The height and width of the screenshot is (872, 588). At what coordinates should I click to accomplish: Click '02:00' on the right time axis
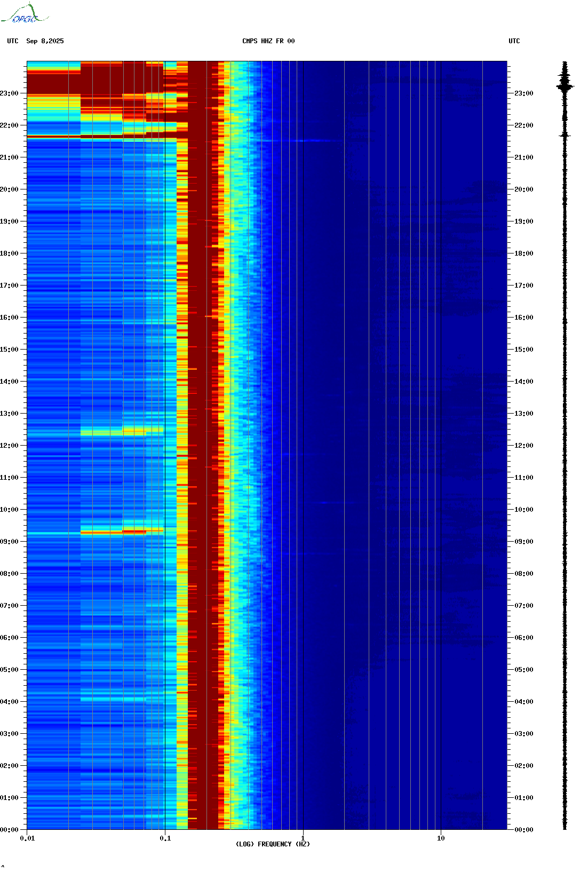pos(523,766)
